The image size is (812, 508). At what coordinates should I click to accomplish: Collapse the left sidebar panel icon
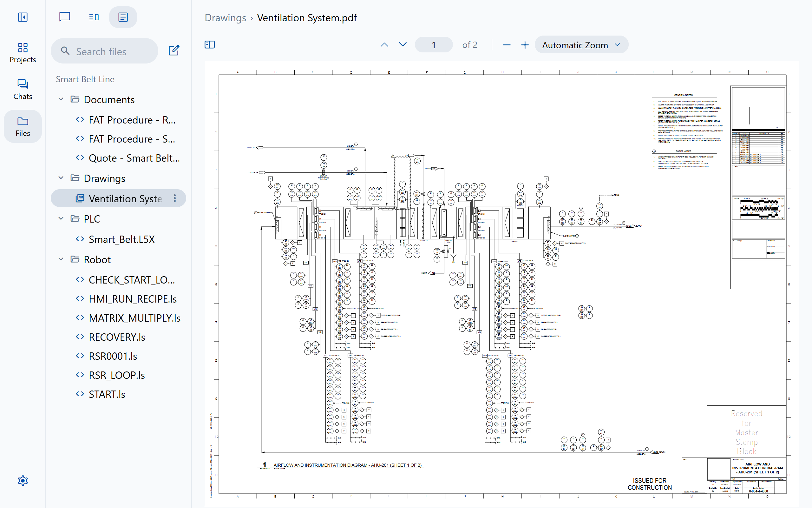[x=23, y=17]
